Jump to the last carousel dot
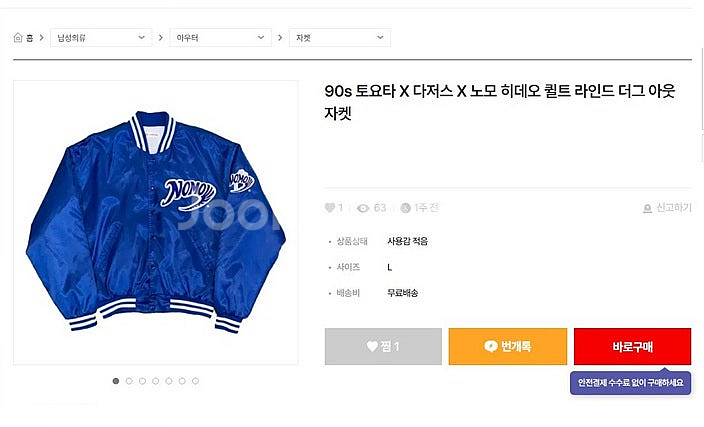 pyautogui.click(x=195, y=381)
